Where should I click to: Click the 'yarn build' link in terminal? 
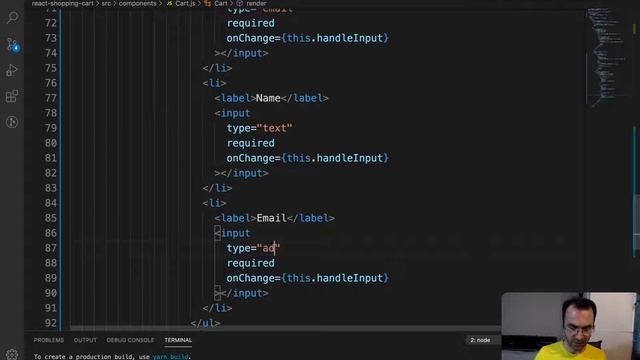point(171,356)
